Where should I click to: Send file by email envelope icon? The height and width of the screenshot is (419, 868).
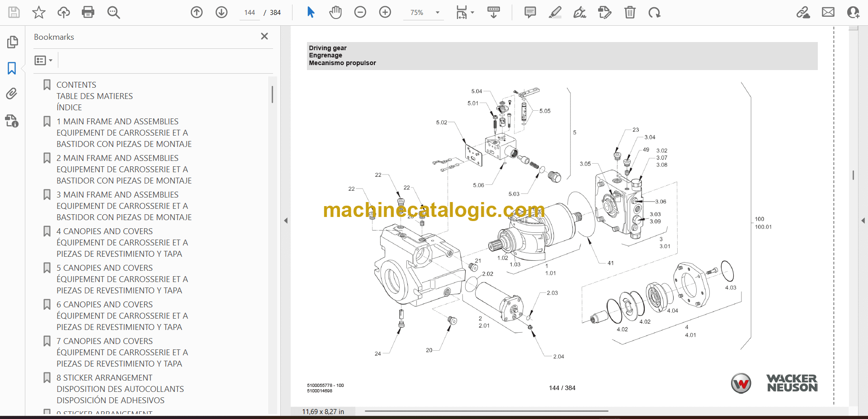(828, 12)
